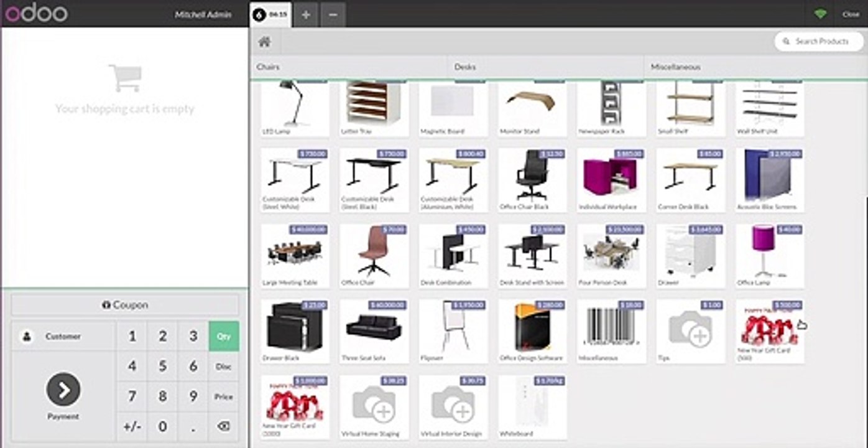Tap the decimal point key

193,426
